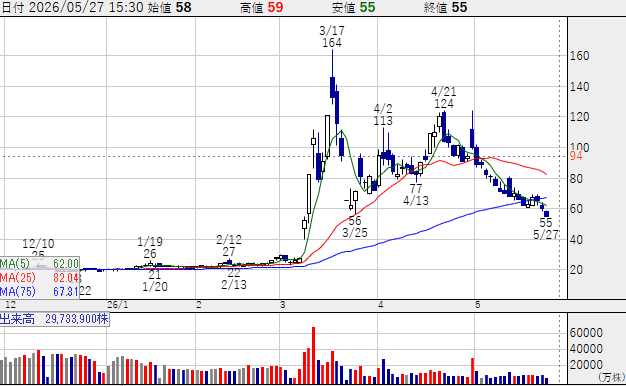The height and width of the screenshot is (386, 626).
Task: Click the 安値 55 low price
Action: [x=354, y=8]
